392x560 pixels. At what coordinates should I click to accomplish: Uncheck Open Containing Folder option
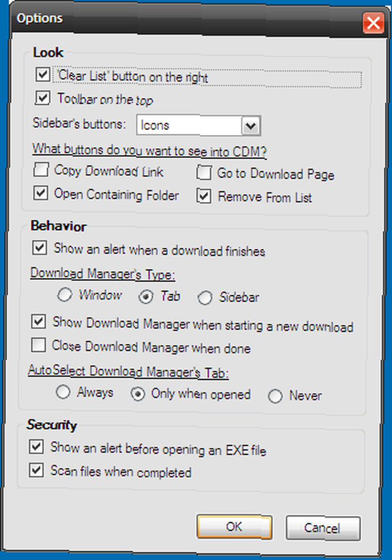click(x=41, y=193)
